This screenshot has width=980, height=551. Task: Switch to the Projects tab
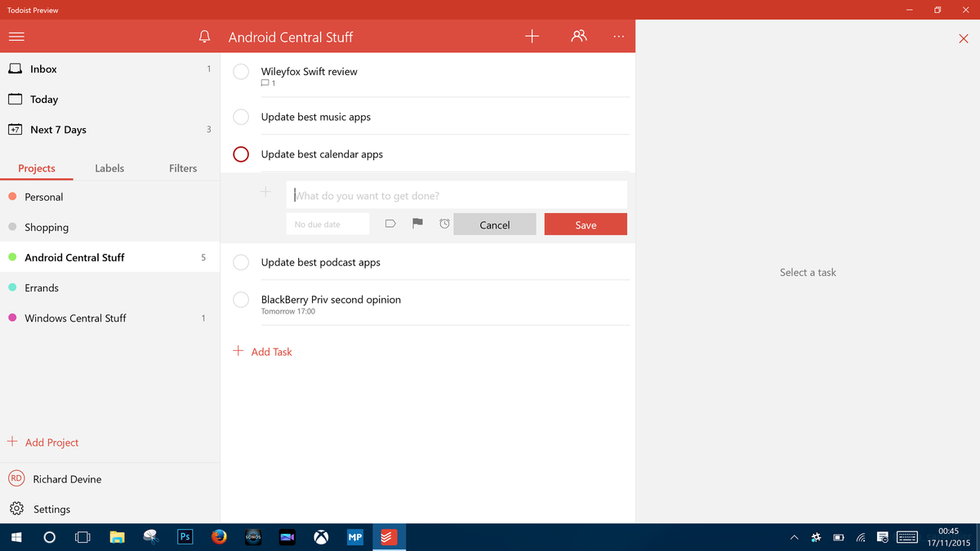point(37,168)
